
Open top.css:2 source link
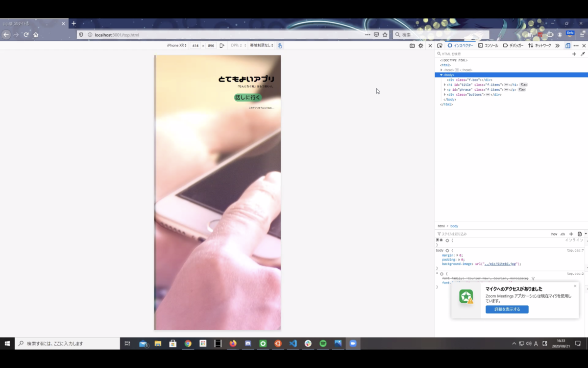[575, 274]
